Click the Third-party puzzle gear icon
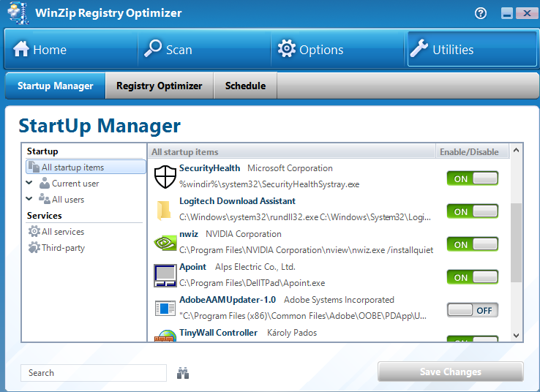 tap(34, 247)
